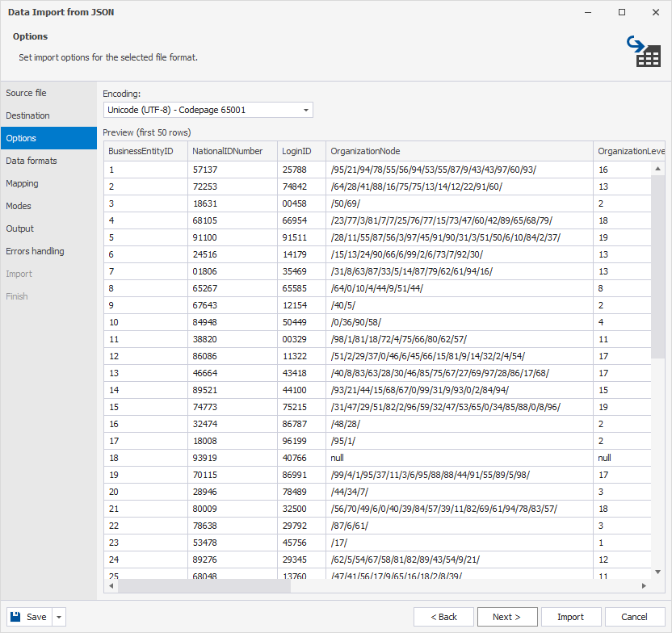672x633 pixels.
Task: Select LoginID cell 00329
Action: pos(302,339)
